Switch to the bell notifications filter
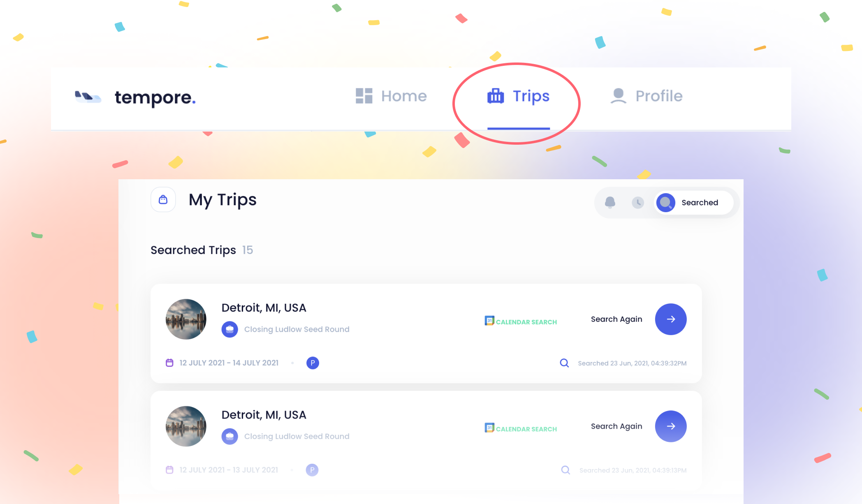Image resolution: width=862 pixels, height=504 pixels. pyautogui.click(x=610, y=202)
